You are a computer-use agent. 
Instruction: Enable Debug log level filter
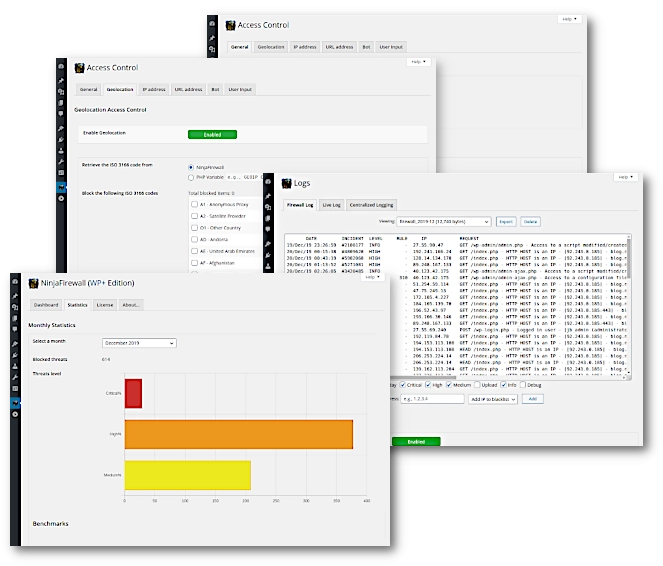pos(523,385)
